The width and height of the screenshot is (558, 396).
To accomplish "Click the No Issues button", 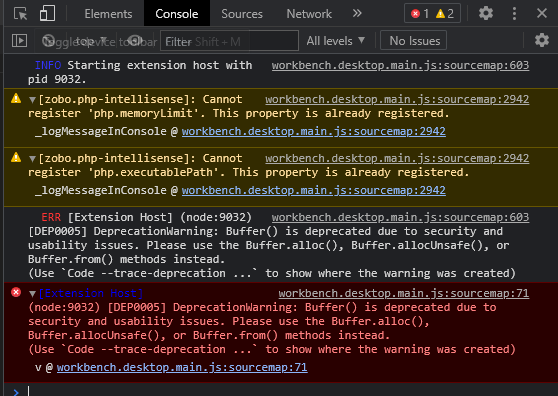I will click(x=414, y=41).
